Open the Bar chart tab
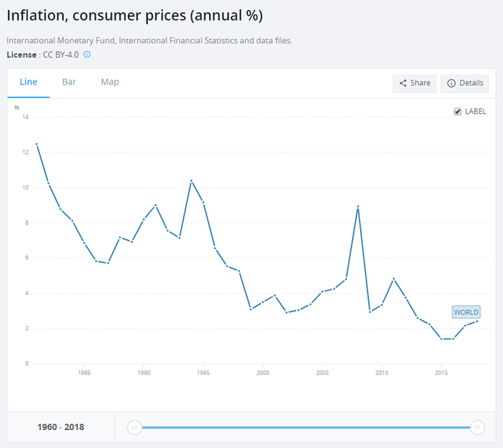The width and height of the screenshot is (503, 448). (x=69, y=82)
